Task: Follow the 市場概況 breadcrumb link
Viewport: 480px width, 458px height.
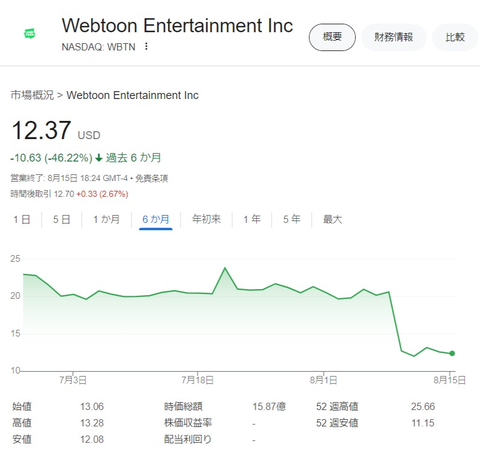Action: (32, 95)
